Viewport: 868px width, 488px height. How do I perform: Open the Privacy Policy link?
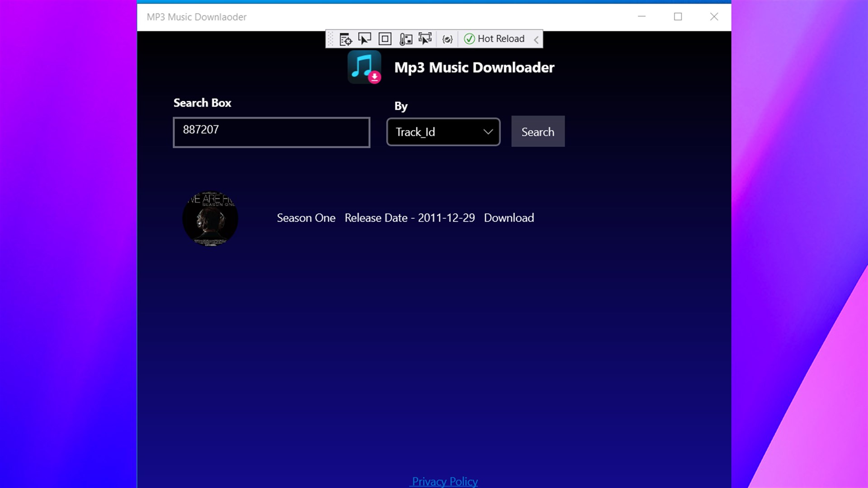click(x=444, y=481)
